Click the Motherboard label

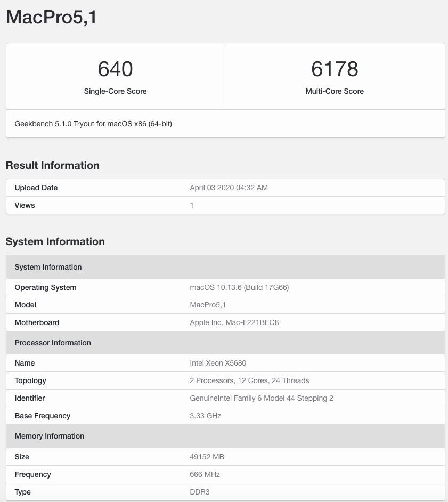pos(37,322)
